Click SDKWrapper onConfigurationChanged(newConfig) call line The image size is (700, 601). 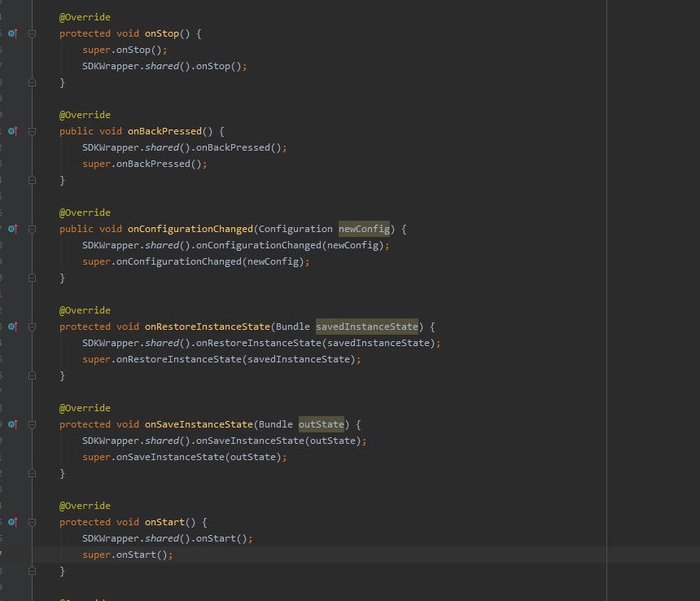tap(236, 246)
